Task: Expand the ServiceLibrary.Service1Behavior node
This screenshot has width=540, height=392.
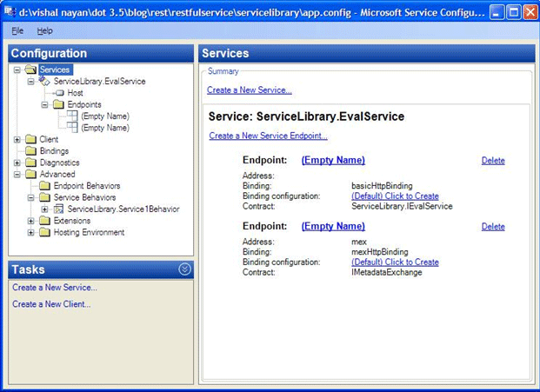Action: tap(44, 209)
